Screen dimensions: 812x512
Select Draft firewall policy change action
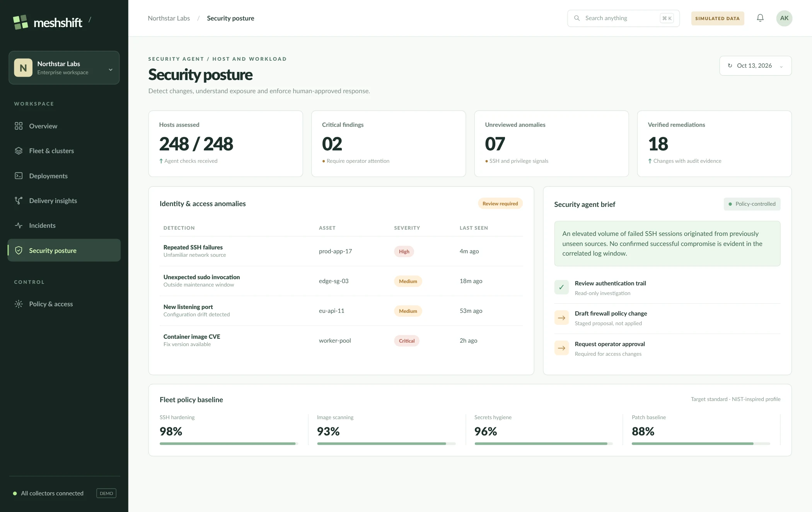point(667,318)
